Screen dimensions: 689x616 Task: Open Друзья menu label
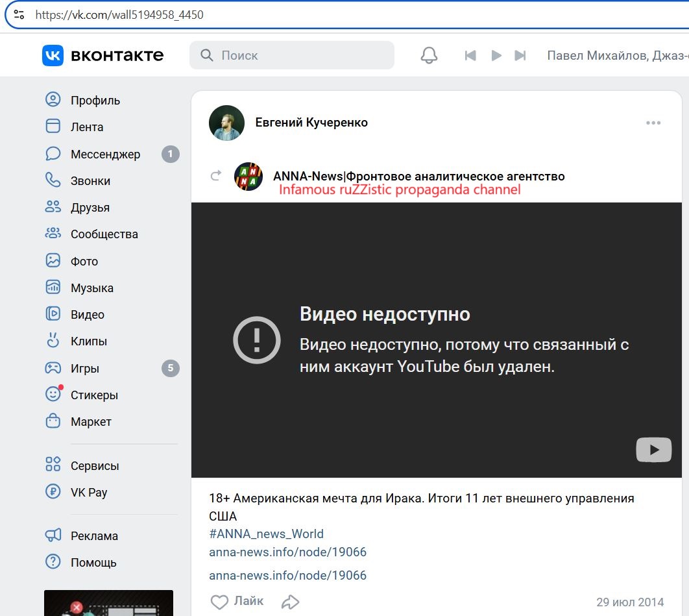pos(90,208)
